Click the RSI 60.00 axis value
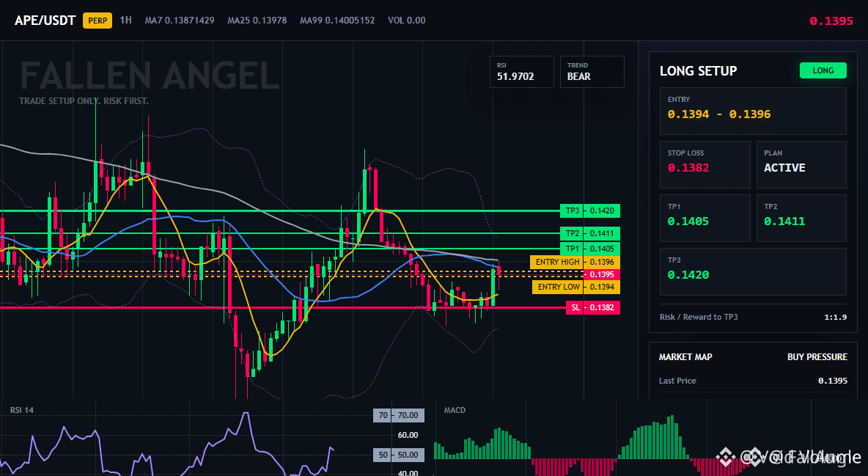This screenshot has width=868, height=476. 408,435
